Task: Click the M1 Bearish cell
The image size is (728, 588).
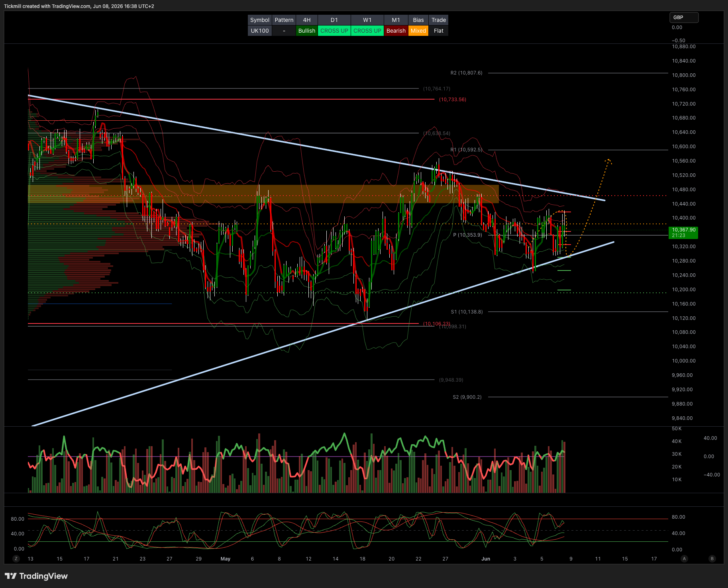Action: point(396,31)
